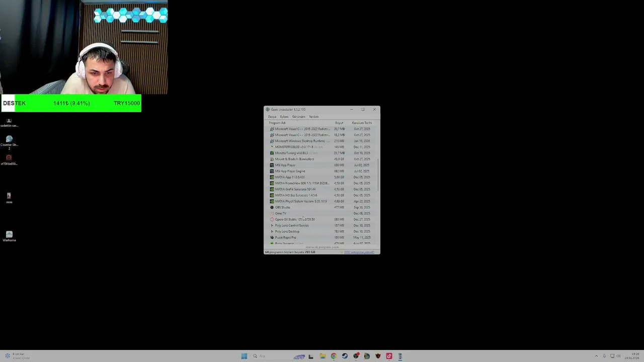This screenshot has height=362, width=644.
Task: Open the Görünüm menu
Action: click(x=299, y=117)
